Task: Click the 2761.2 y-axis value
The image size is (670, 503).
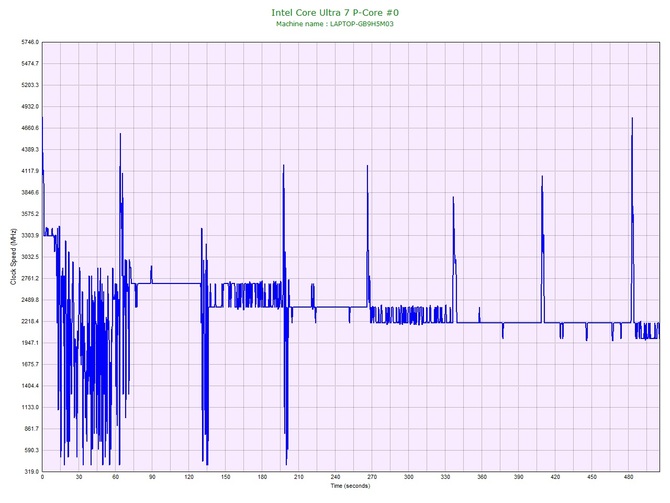Action: (30, 278)
